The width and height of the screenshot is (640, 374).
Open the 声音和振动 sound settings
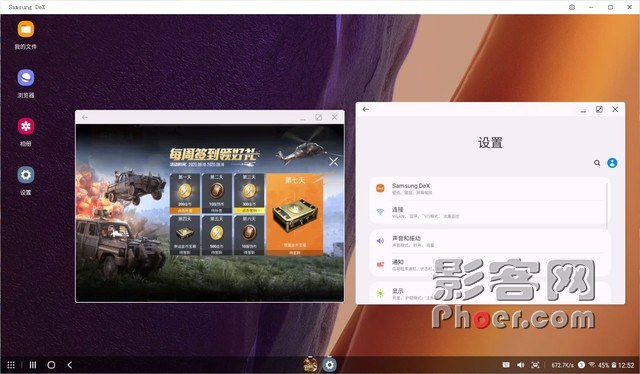(488, 241)
